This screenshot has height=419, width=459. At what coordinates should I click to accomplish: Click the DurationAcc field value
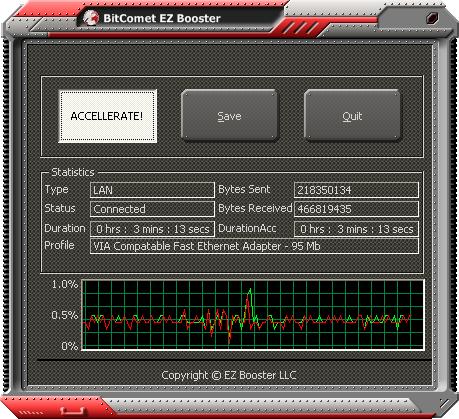point(356,229)
